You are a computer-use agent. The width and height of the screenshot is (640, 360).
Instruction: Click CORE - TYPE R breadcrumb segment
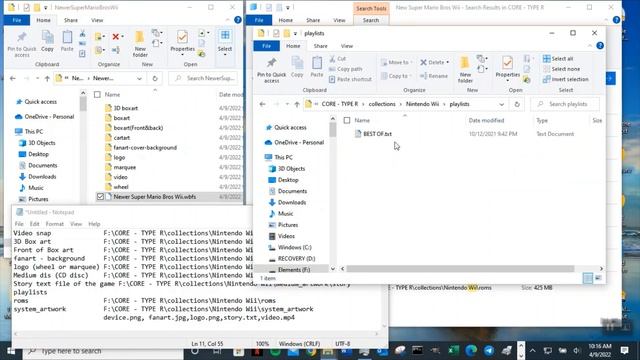point(340,104)
